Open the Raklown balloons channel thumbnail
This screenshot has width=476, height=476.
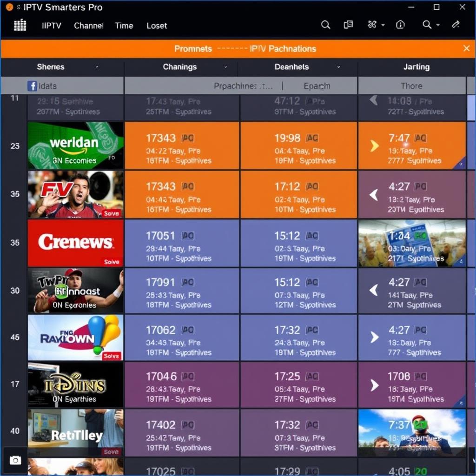click(76, 337)
